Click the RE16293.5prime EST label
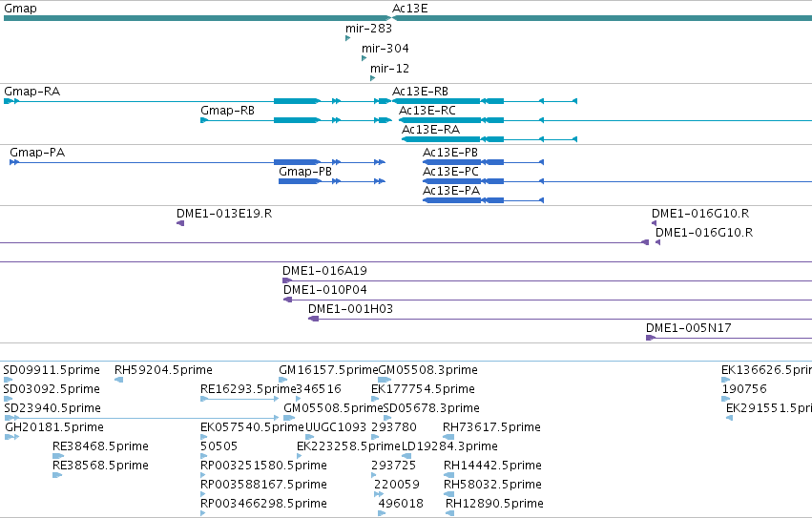 [249, 389]
